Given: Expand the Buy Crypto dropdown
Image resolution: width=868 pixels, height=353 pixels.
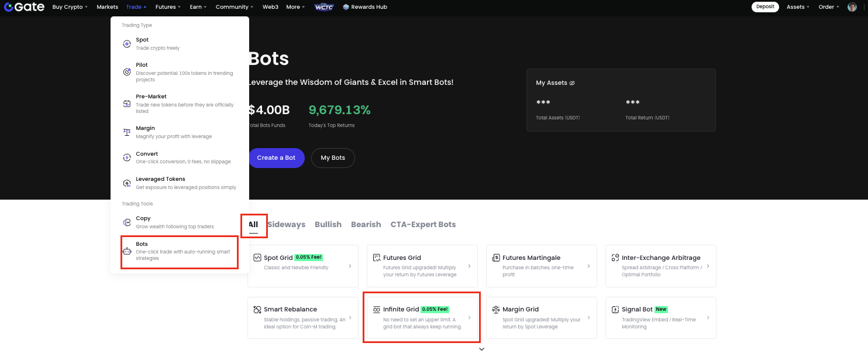Looking at the screenshot, I should tap(70, 7).
